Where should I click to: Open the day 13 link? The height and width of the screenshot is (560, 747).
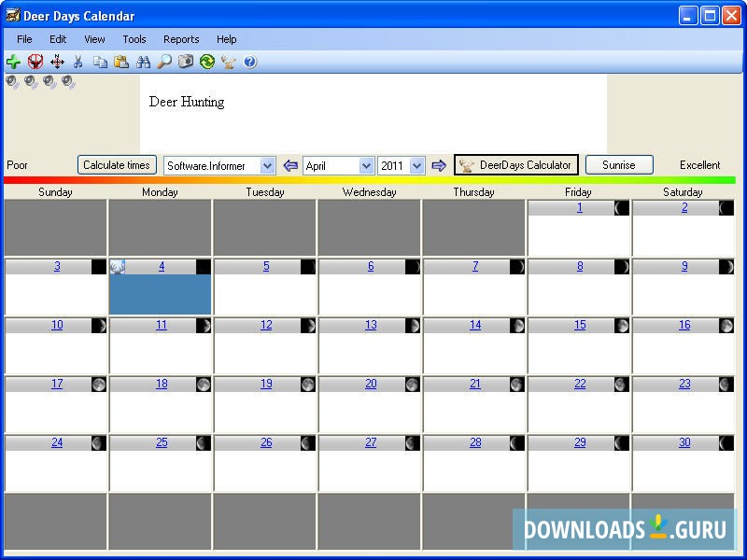371,325
